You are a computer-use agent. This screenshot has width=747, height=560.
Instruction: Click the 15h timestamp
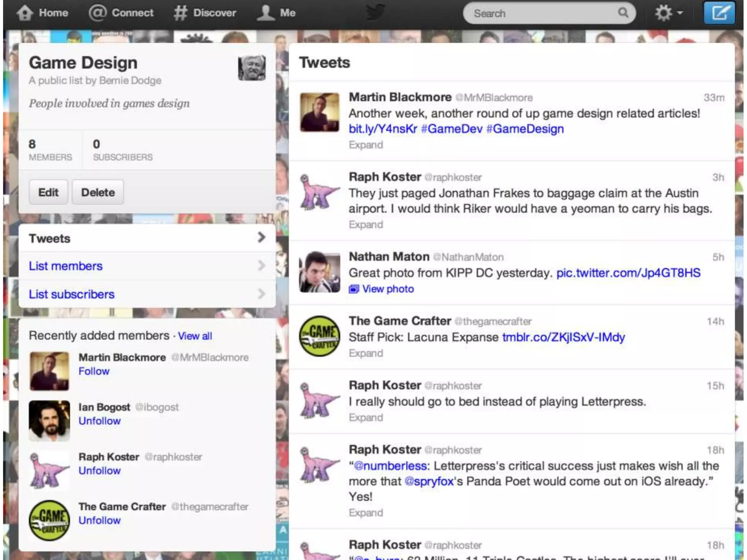tap(715, 386)
